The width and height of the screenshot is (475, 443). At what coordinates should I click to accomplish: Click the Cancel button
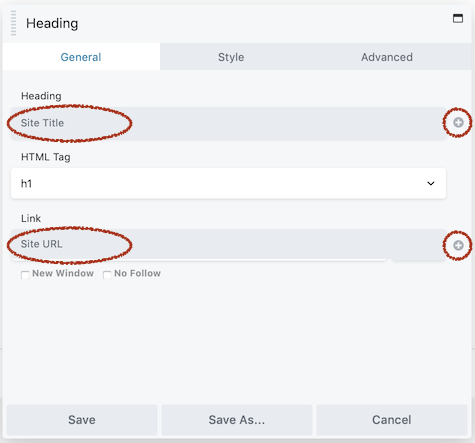pyautogui.click(x=392, y=420)
